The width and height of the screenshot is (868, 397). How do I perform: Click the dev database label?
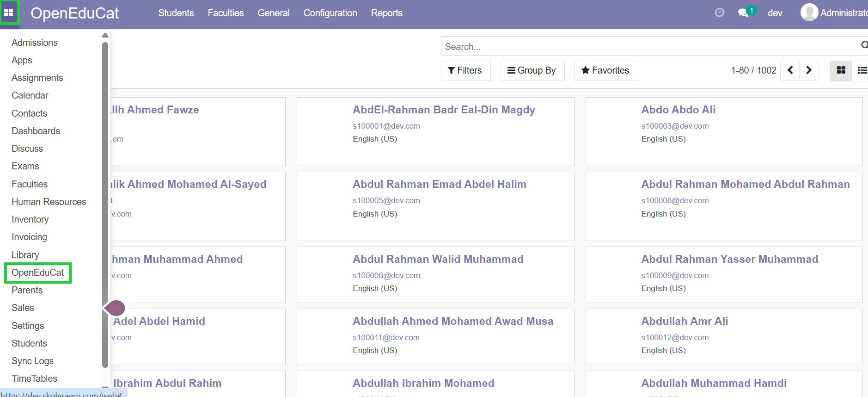[x=775, y=13]
